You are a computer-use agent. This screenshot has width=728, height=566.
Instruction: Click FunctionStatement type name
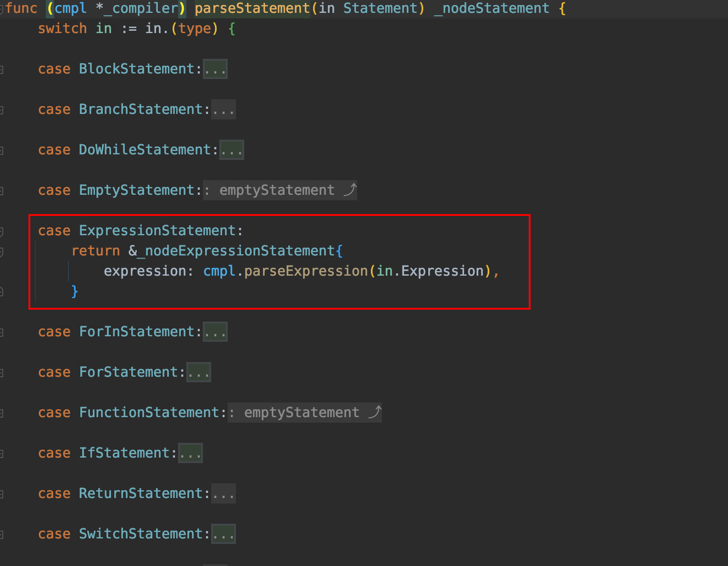coord(149,413)
